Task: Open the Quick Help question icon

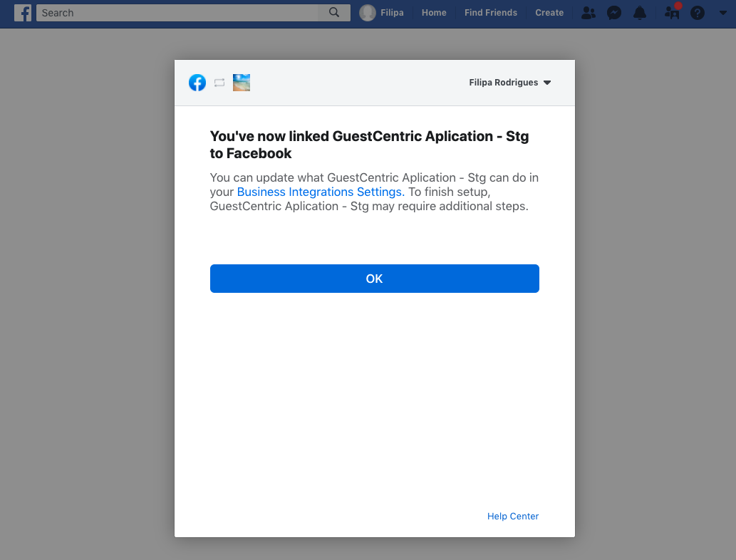Action: pyautogui.click(x=698, y=13)
